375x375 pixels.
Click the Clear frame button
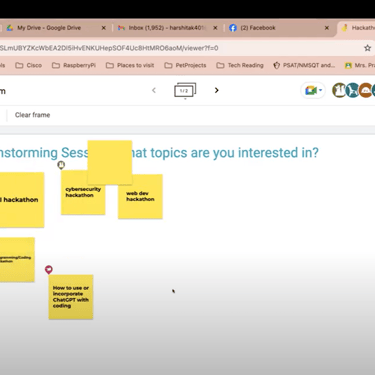[32, 115]
